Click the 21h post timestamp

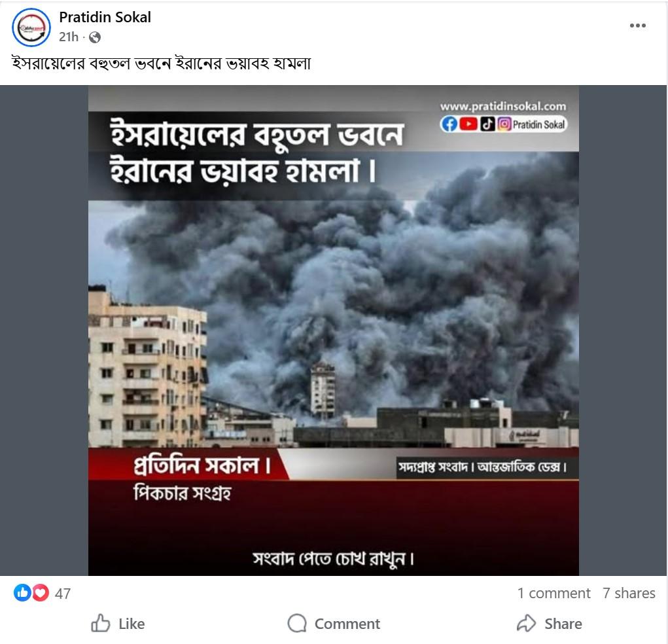(x=69, y=37)
